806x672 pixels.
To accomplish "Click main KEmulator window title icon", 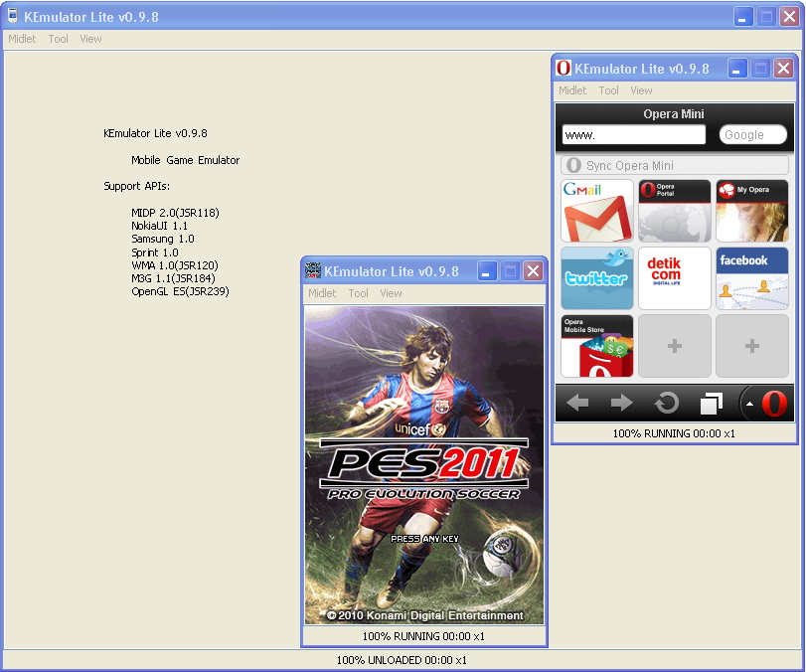I will (x=13, y=16).
